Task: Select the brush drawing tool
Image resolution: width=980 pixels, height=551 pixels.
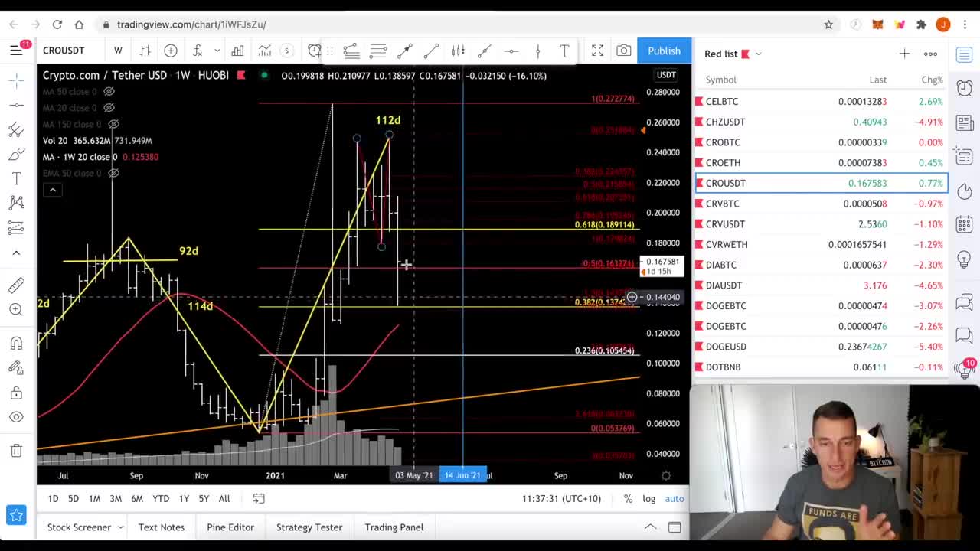Action: pos(16,155)
